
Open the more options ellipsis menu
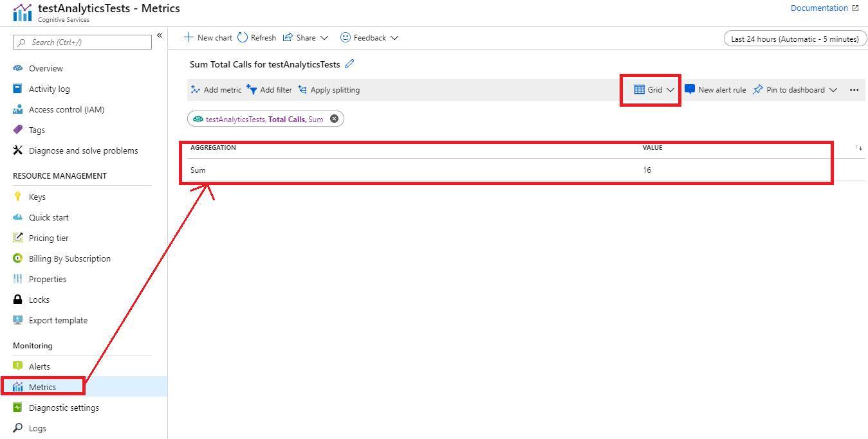(854, 90)
